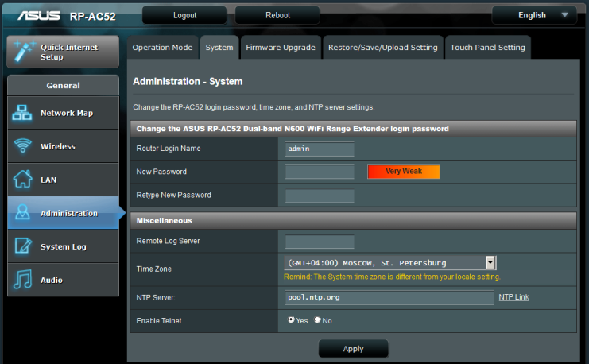Open the Wireless sidebar section
The width and height of the screenshot is (589, 364).
tap(63, 146)
